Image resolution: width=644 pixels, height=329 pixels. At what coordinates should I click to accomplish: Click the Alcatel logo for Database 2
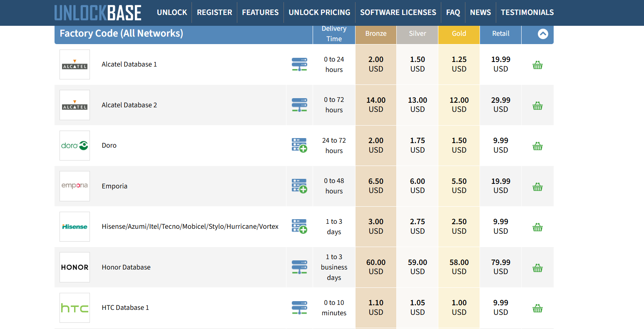(x=75, y=105)
